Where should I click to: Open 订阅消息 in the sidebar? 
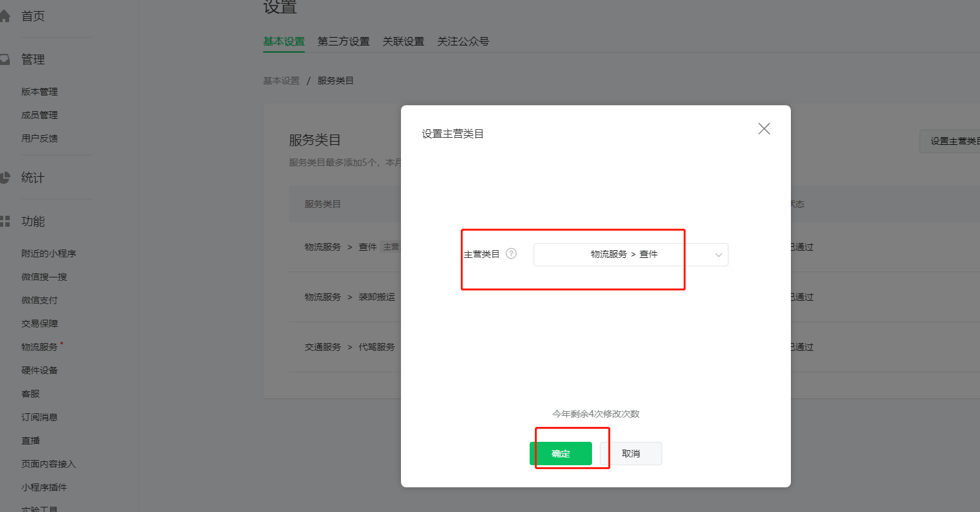40,417
